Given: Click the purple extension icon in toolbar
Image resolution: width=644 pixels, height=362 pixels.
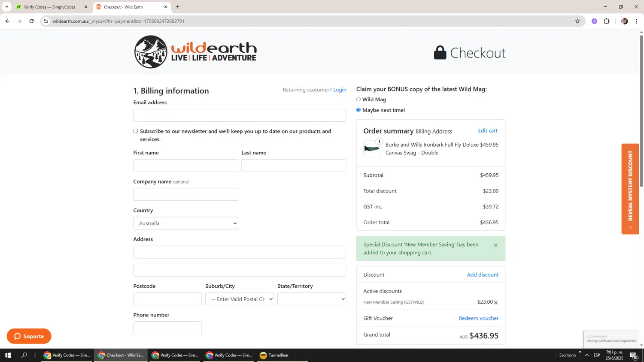Looking at the screenshot, I should click(x=594, y=21).
